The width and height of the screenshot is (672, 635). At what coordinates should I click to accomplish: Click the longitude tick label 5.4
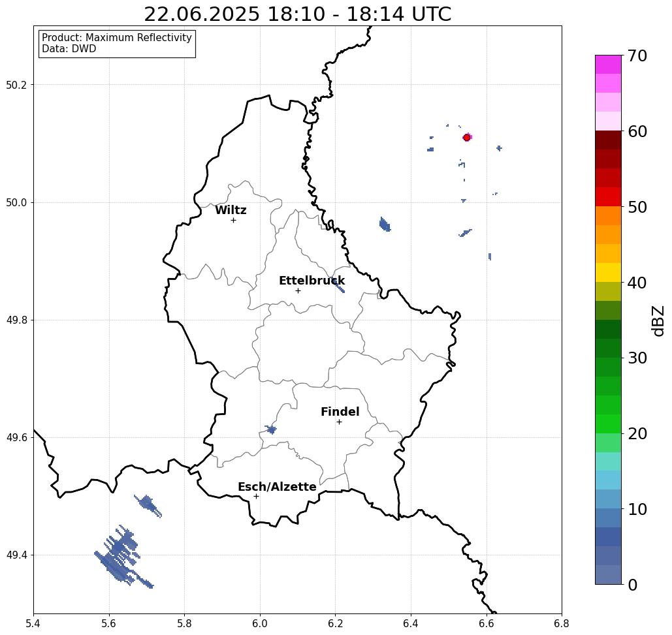click(x=33, y=624)
